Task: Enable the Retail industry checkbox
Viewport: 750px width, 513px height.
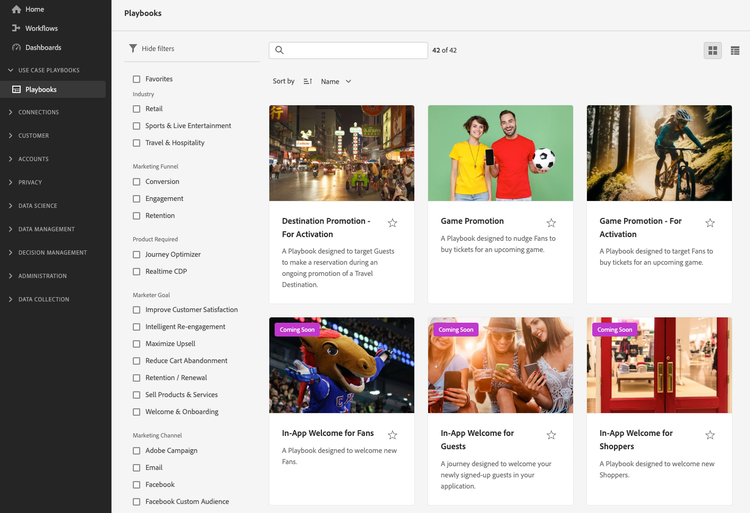Action: [137, 109]
